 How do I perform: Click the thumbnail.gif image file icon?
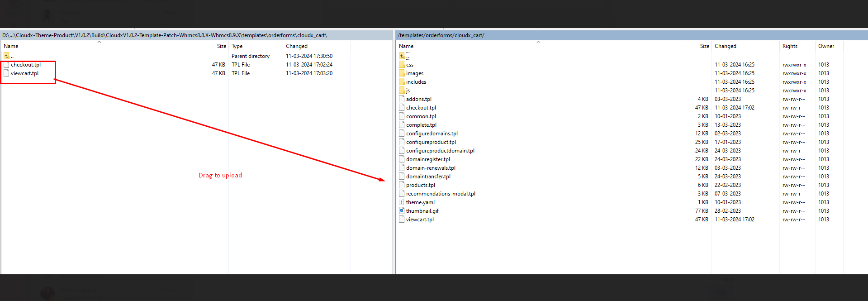(x=402, y=211)
